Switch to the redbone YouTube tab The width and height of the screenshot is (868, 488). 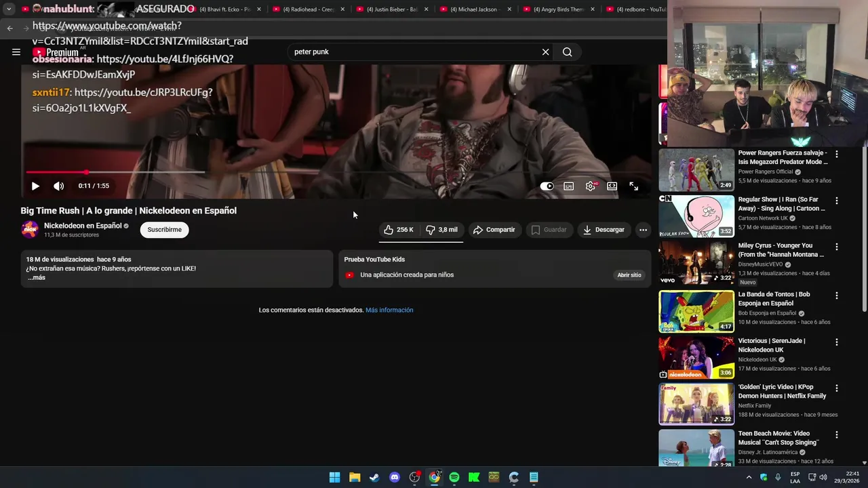[635, 9]
